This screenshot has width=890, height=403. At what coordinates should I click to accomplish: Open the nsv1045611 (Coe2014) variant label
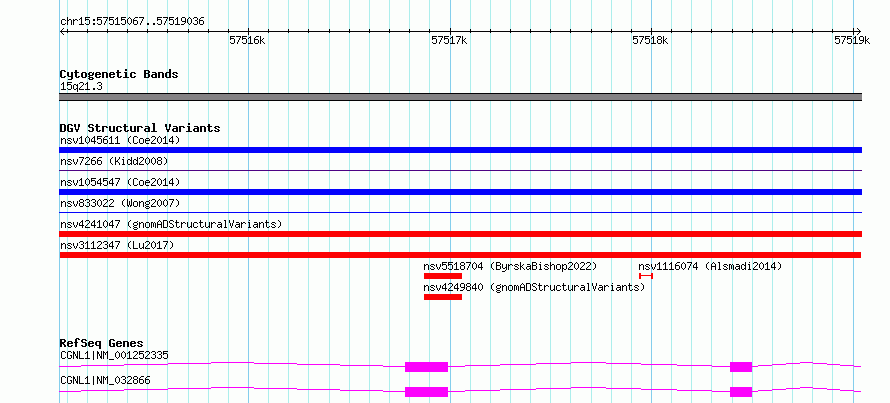click(x=120, y=140)
